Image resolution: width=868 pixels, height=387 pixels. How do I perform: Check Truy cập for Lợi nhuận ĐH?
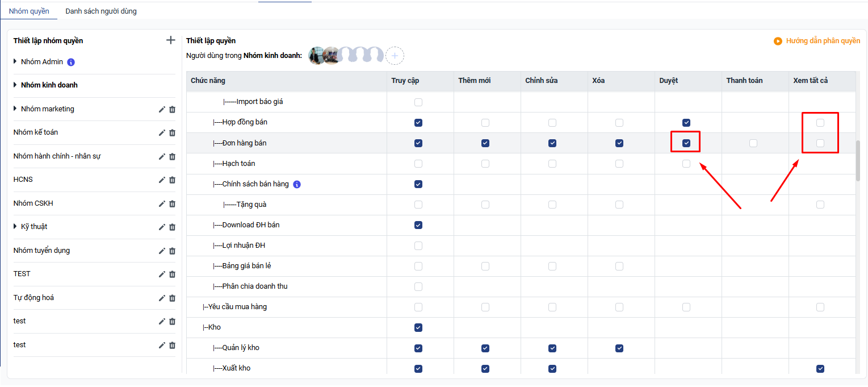tap(418, 245)
